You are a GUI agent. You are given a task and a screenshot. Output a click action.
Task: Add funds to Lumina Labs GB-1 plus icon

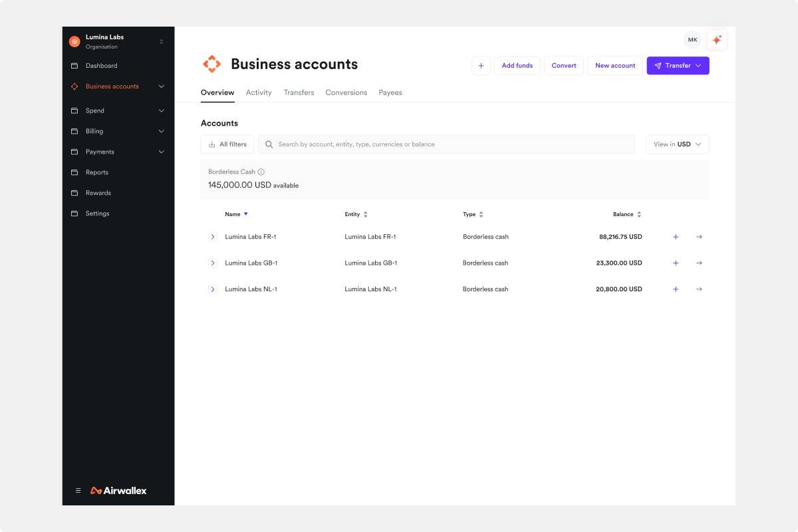[676, 263]
